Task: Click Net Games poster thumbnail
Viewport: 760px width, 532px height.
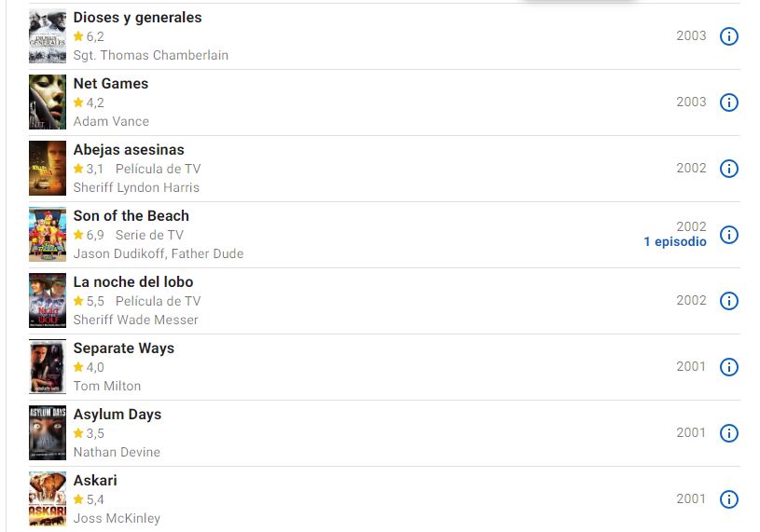Action: coord(47,102)
